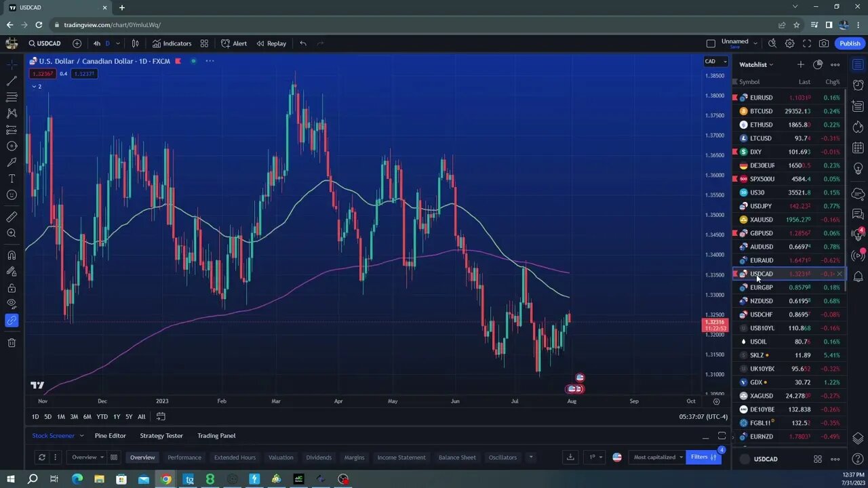Image resolution: width=868 pixels, height=488 pixels.
Task: Select the Performance screener tab
Action: coord(184,457)
